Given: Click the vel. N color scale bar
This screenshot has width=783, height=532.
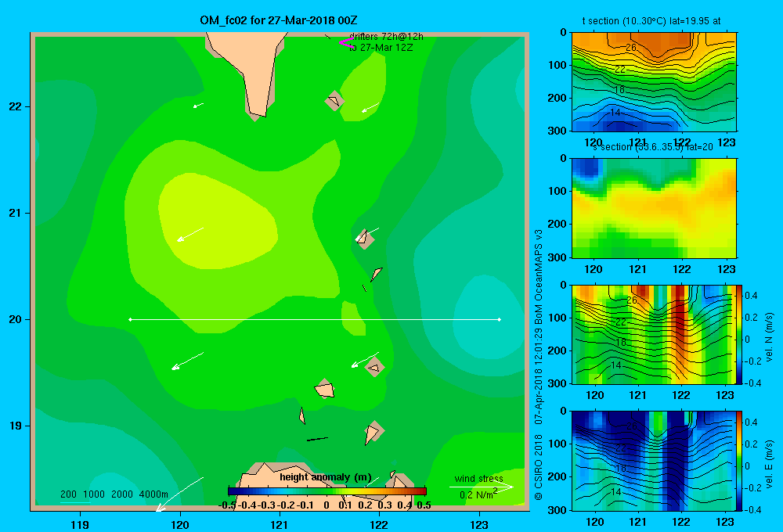Looking at the screenshot, I should 740,334.
